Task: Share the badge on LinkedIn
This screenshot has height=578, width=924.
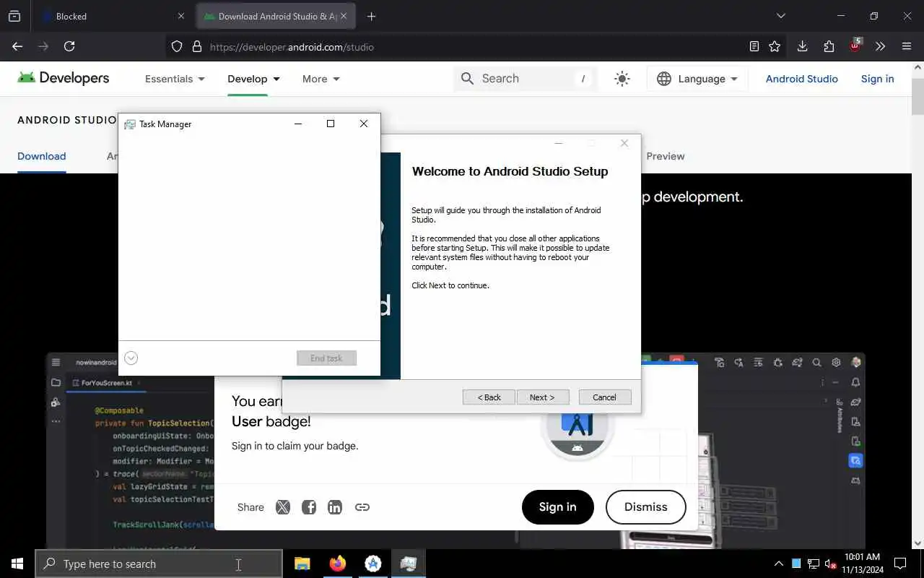Action: (335, 507)
